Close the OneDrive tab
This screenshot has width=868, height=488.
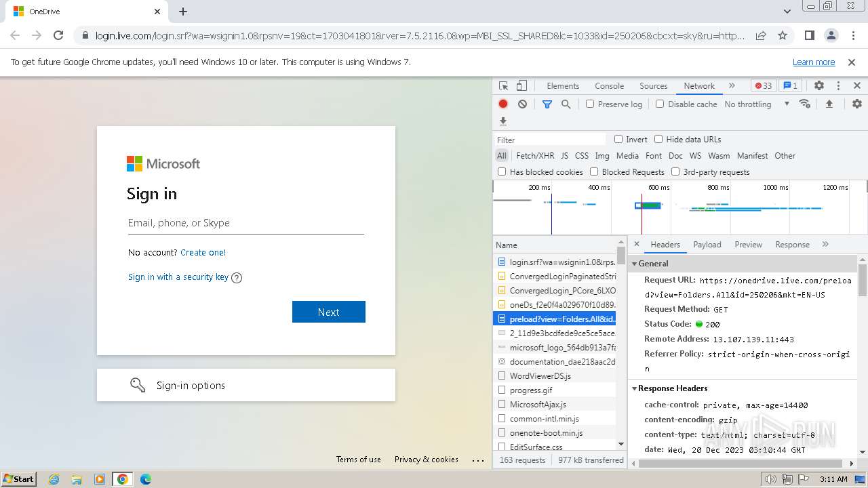click(157, 12)
